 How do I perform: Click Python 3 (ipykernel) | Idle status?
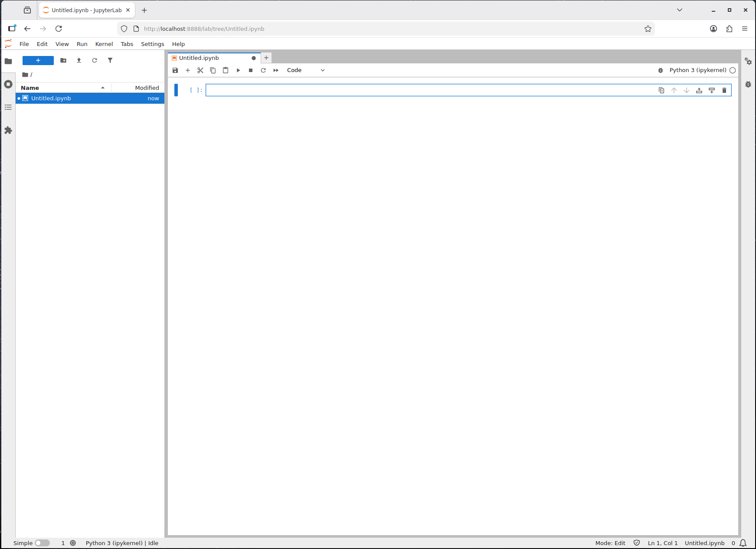122,543
